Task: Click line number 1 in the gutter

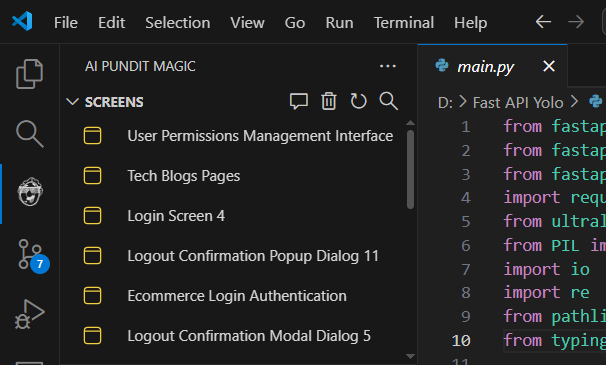Action: pyautogui.click(x=466, y=127)
